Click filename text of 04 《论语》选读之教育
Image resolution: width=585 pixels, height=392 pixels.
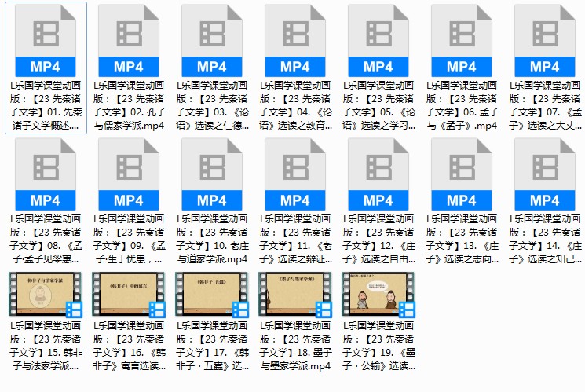295,106
